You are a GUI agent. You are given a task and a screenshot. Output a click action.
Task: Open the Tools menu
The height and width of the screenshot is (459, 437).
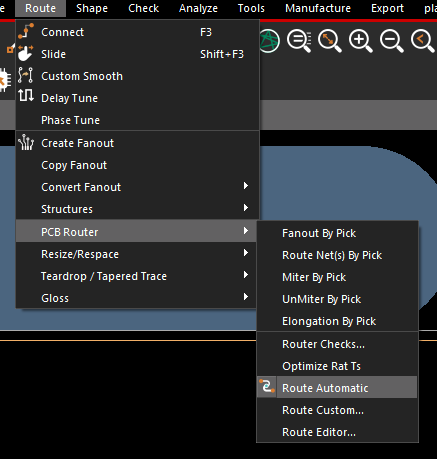pyautogui.click(x=251, y=8)
